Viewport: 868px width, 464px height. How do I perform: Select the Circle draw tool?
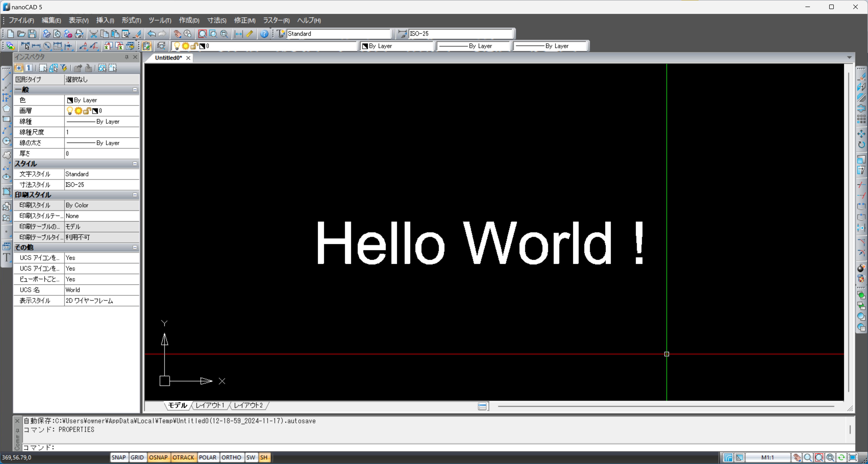[x=6, y=141]
